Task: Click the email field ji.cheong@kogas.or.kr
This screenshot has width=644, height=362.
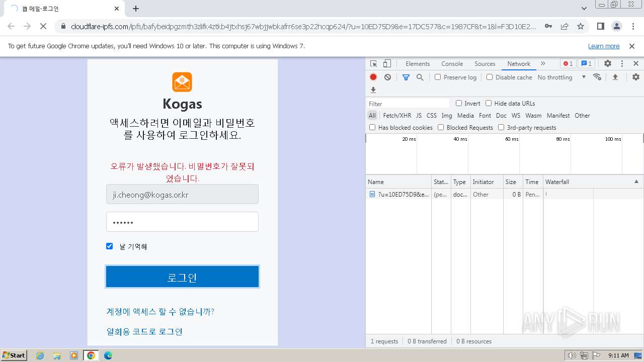Action: [182, 194]
